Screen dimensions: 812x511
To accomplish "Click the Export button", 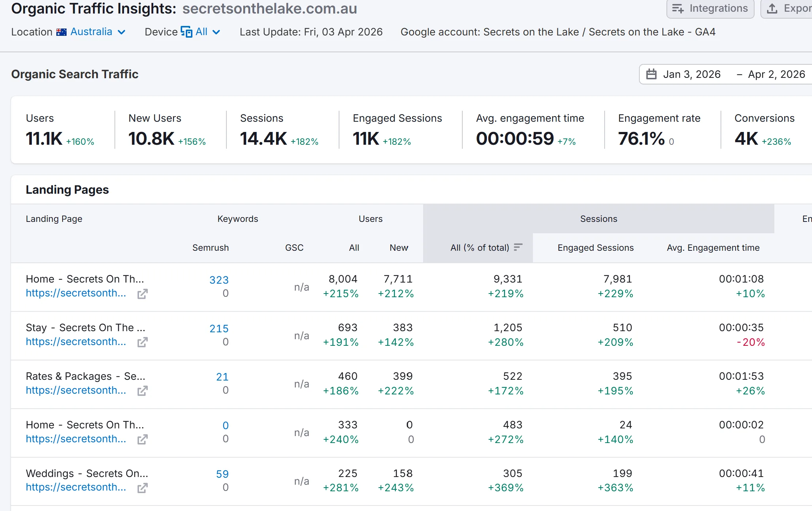I will pyautogui.click(x=786, y=9).
